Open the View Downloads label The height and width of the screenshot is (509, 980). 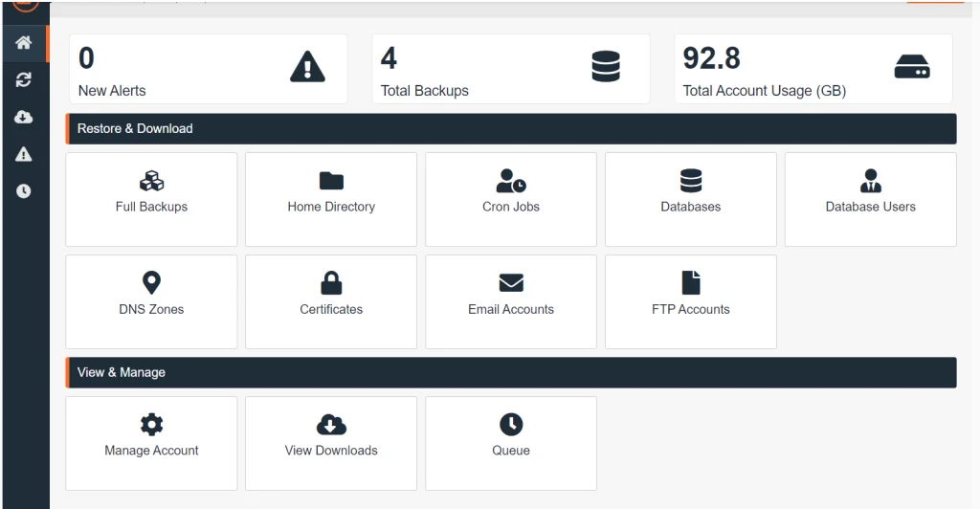pyautogui.click(x=331, y=451)
